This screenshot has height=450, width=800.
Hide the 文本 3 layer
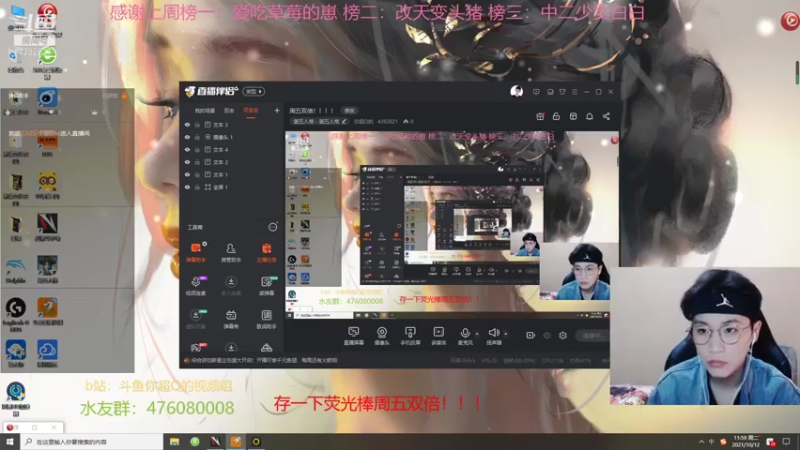pos(187,124)
